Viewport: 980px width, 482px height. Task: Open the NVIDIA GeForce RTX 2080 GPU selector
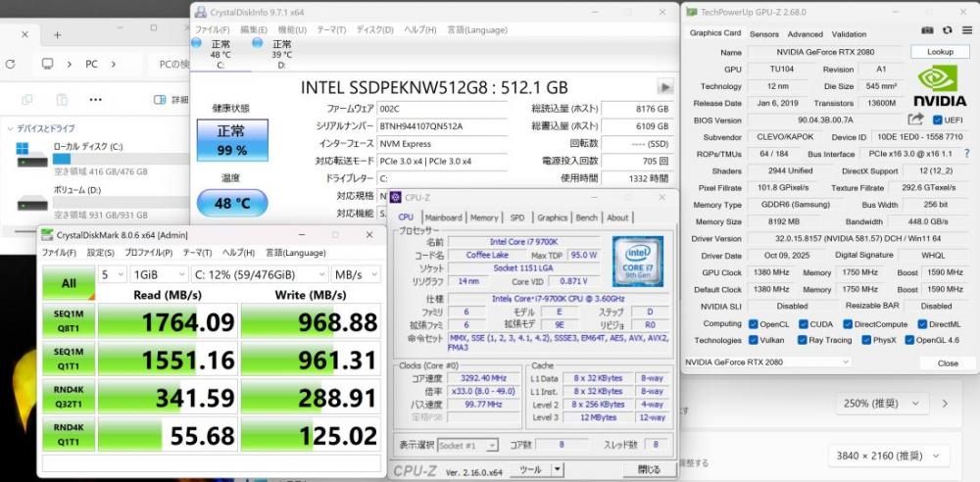767,361
